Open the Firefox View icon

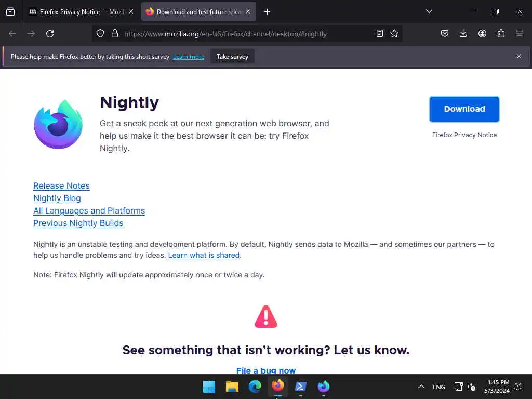(10, 11)
